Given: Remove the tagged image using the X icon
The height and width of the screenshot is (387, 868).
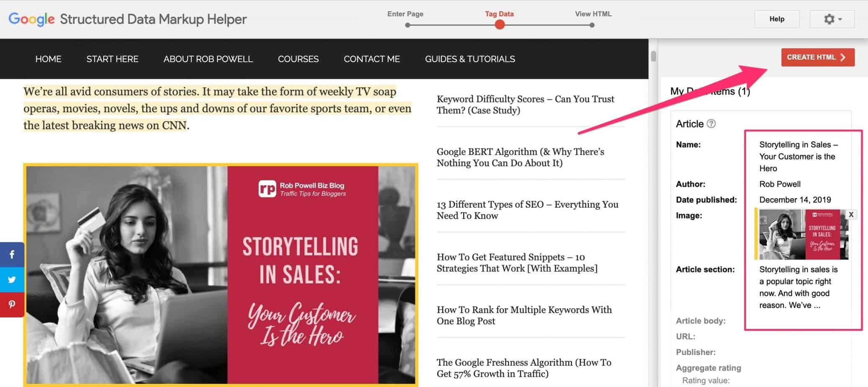Looking at the screenshot, I should tap(851, 214).
